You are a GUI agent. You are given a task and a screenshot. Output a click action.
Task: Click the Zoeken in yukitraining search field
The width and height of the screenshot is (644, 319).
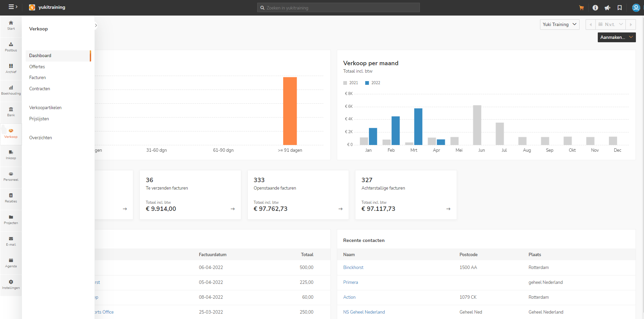point(339,7)
